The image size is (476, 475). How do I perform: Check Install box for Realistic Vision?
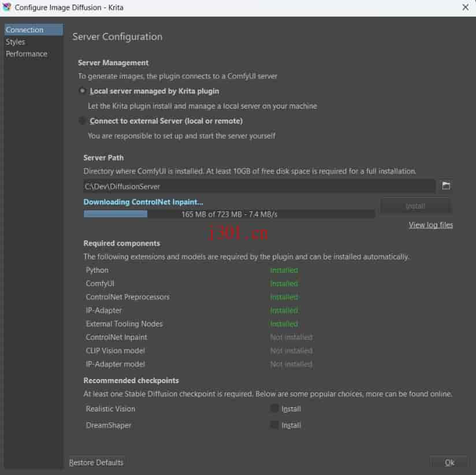coord(274,408)
